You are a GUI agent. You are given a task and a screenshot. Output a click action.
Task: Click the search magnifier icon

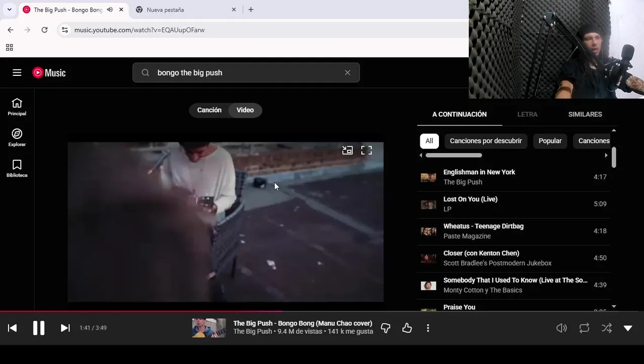145,73
